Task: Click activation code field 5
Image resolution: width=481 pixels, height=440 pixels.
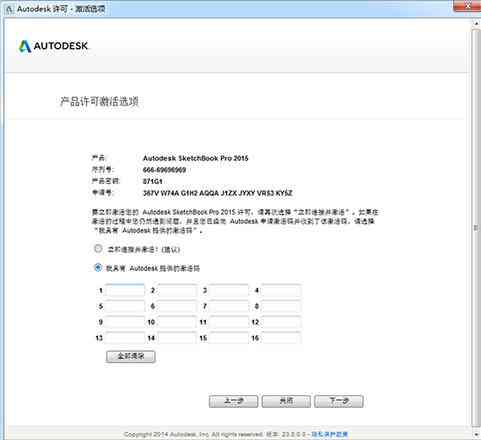Action: click(x=125, y=306)
